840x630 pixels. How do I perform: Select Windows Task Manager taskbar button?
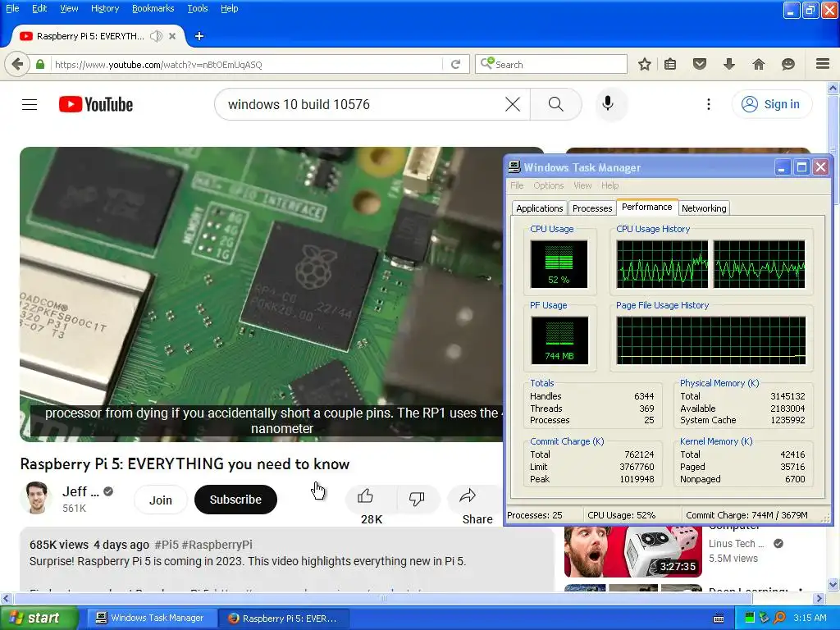pos(152,618)
